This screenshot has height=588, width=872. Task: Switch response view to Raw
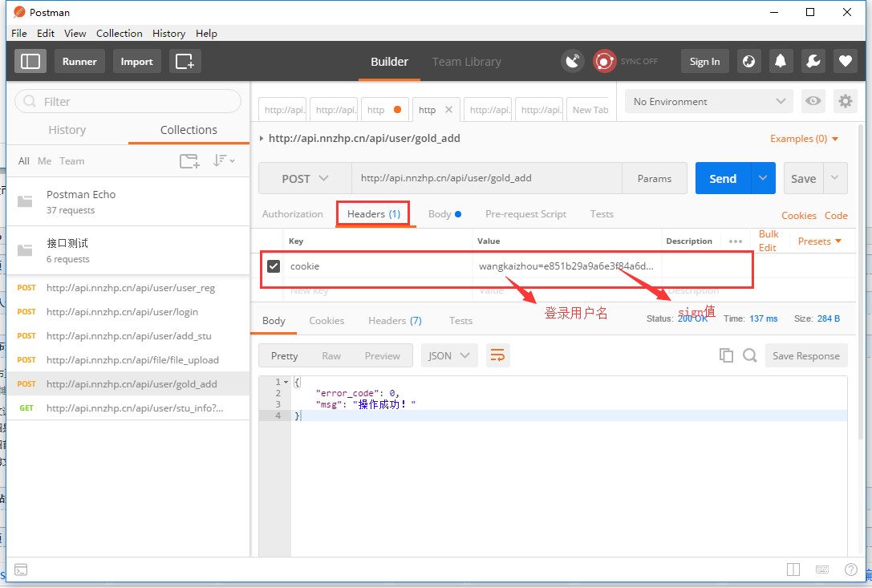coord(331,356)
